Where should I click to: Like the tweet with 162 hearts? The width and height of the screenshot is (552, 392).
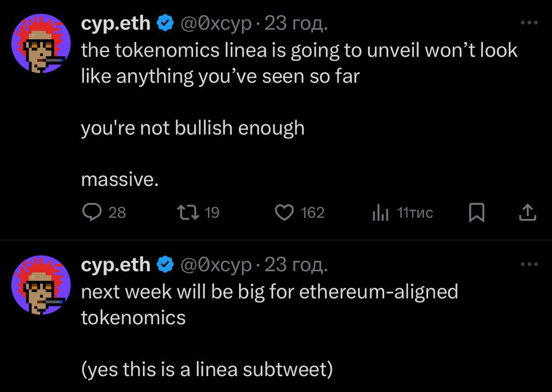click(x=284, y=213)
